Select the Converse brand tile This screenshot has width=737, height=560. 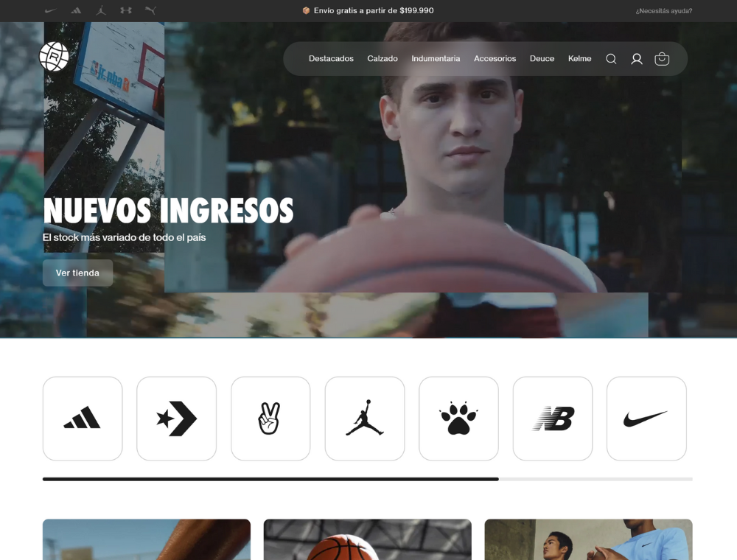[176, 419]
